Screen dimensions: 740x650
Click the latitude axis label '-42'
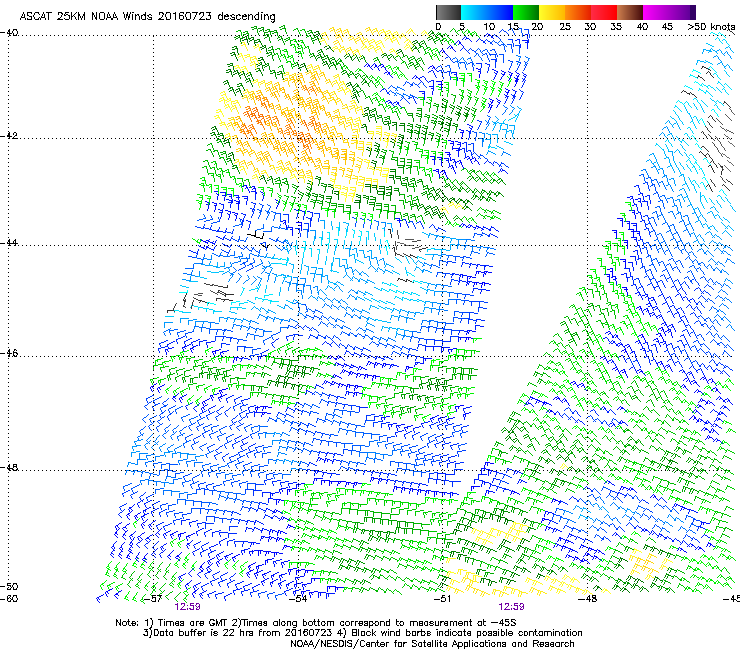click(x=9, y=135)
